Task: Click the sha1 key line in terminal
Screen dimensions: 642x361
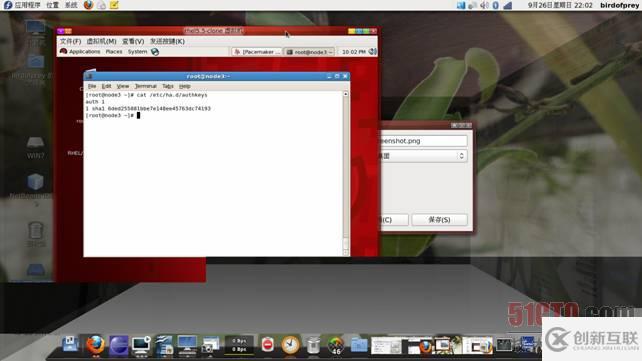Action: tap(148, 109)
